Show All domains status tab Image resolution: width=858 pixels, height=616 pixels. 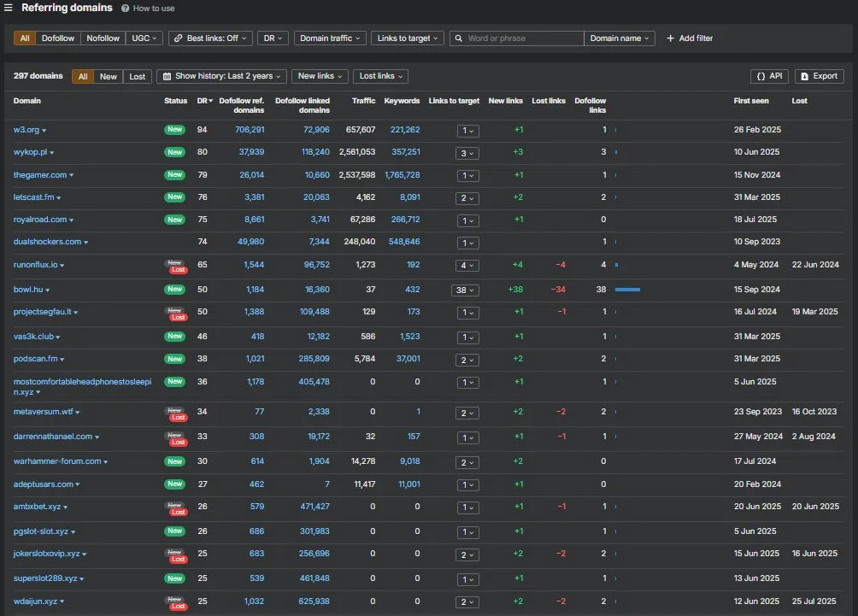[x=83, y=76]
